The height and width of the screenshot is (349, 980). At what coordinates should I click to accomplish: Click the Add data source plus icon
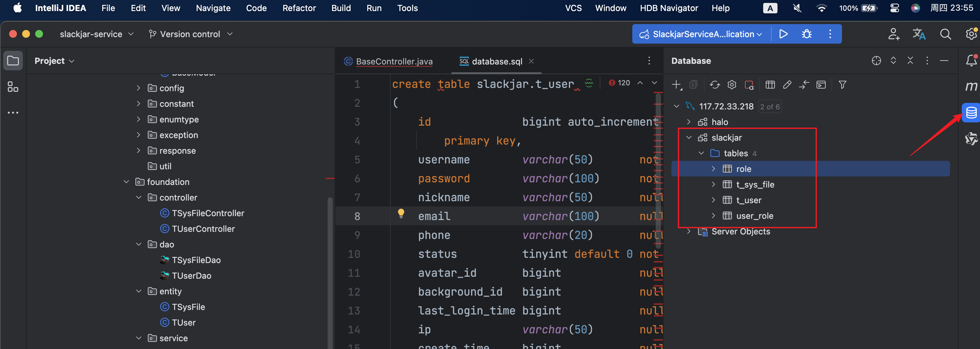(676, 85)
